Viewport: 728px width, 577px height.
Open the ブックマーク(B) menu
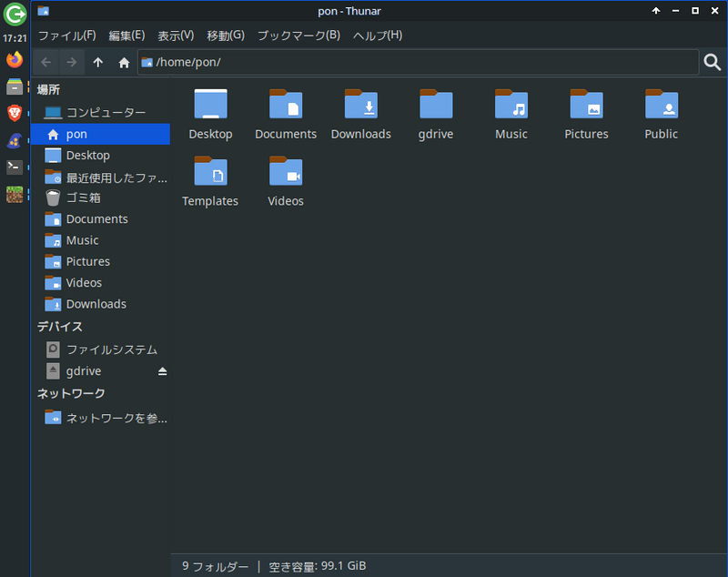tap(299, 35)
